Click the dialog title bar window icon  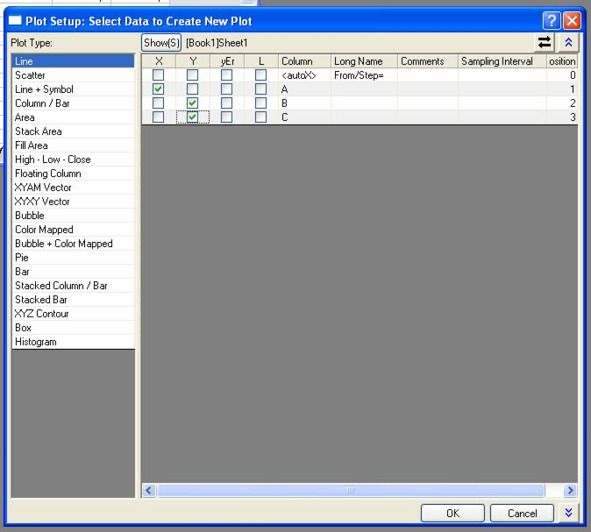coord(15,20)
